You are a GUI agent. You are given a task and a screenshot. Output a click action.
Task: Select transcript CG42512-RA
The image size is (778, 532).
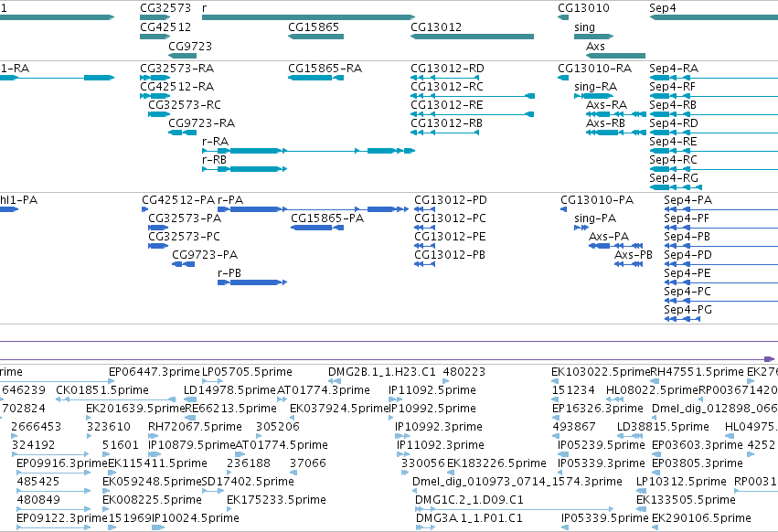coord(177,86)
